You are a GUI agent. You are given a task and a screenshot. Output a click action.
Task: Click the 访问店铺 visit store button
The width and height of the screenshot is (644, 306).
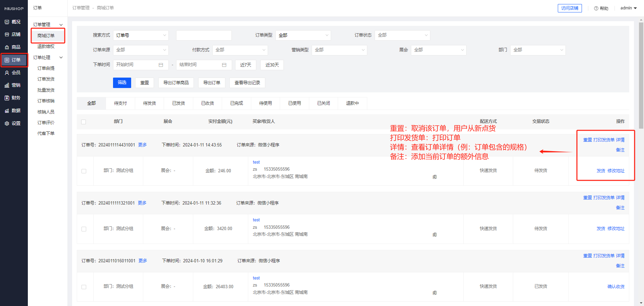point(570,8)
